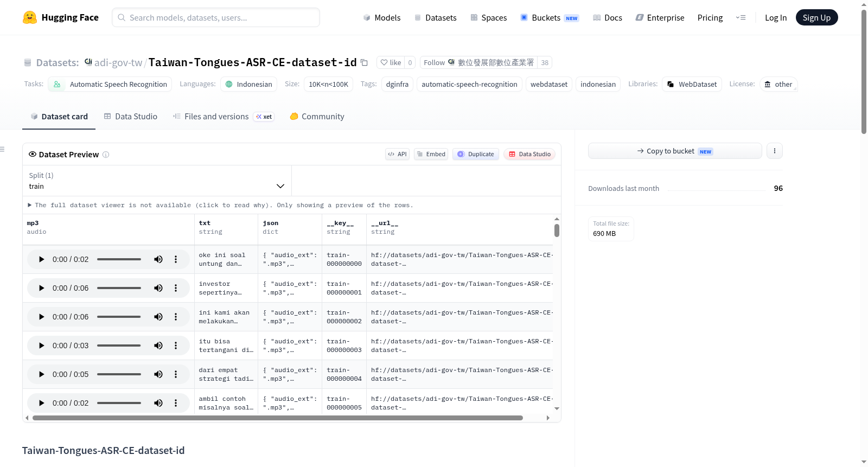Mute audio in train-000000004 row

click(158, 374)
